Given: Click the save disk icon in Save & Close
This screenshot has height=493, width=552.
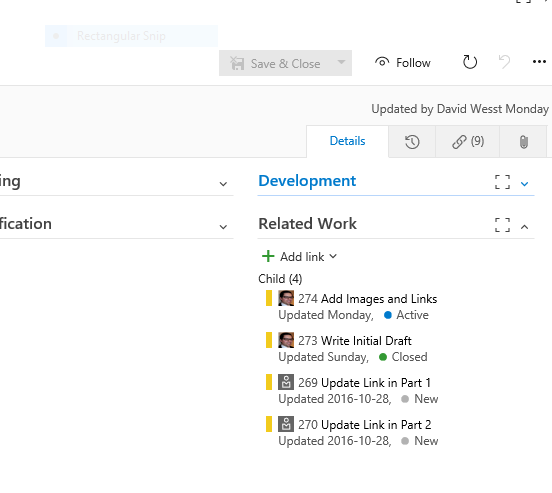Looking at the screenshot, I should tap(237, 63).
